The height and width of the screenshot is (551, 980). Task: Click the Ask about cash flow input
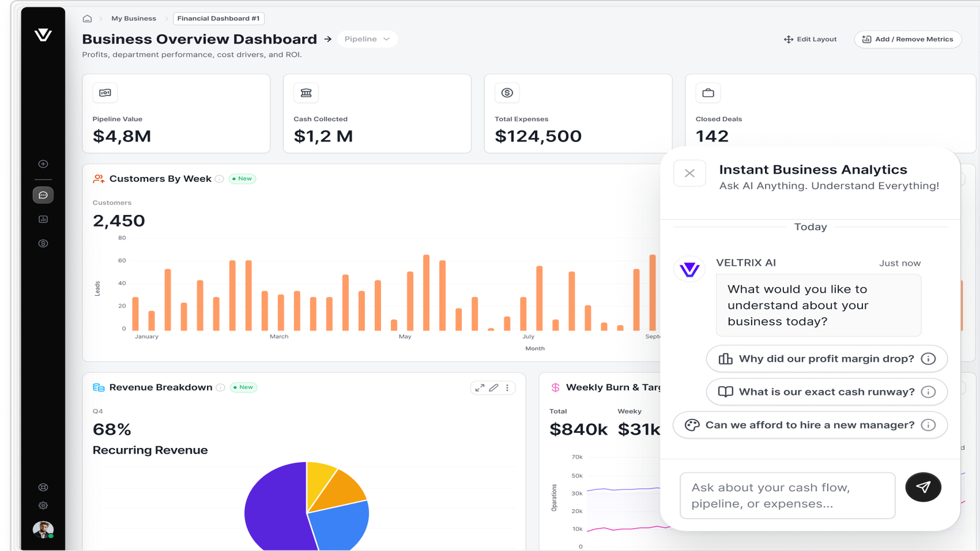(x=788, y=495)
